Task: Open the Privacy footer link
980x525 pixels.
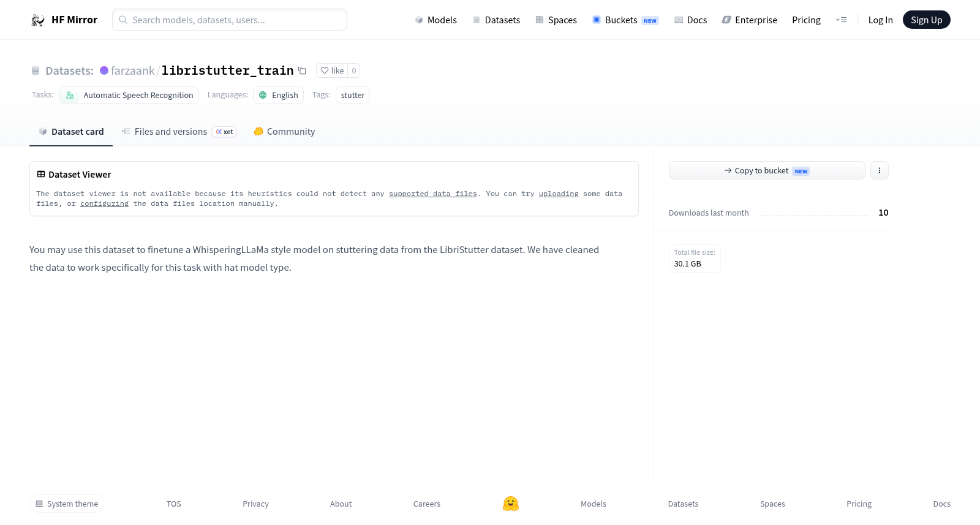Action: [255, 504]
